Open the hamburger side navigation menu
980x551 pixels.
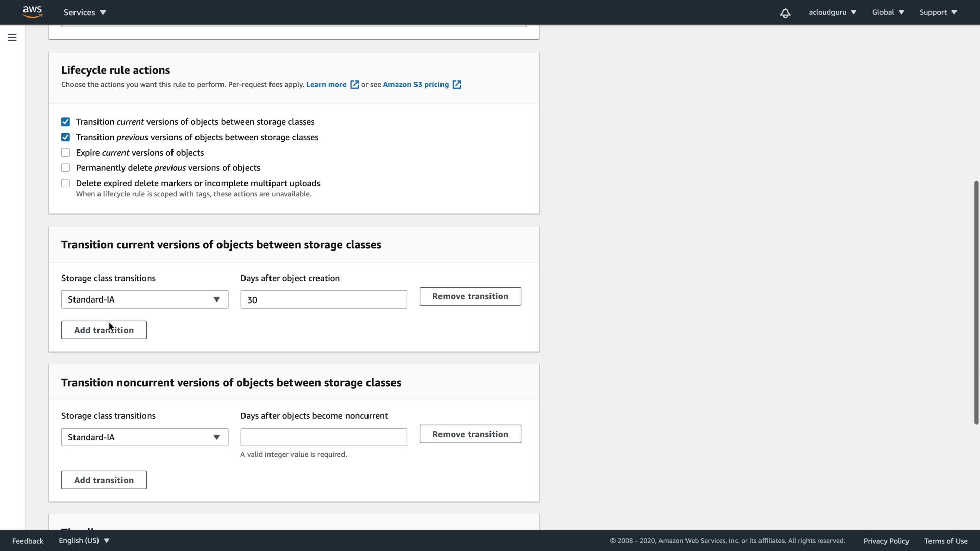tap(12, 37)
